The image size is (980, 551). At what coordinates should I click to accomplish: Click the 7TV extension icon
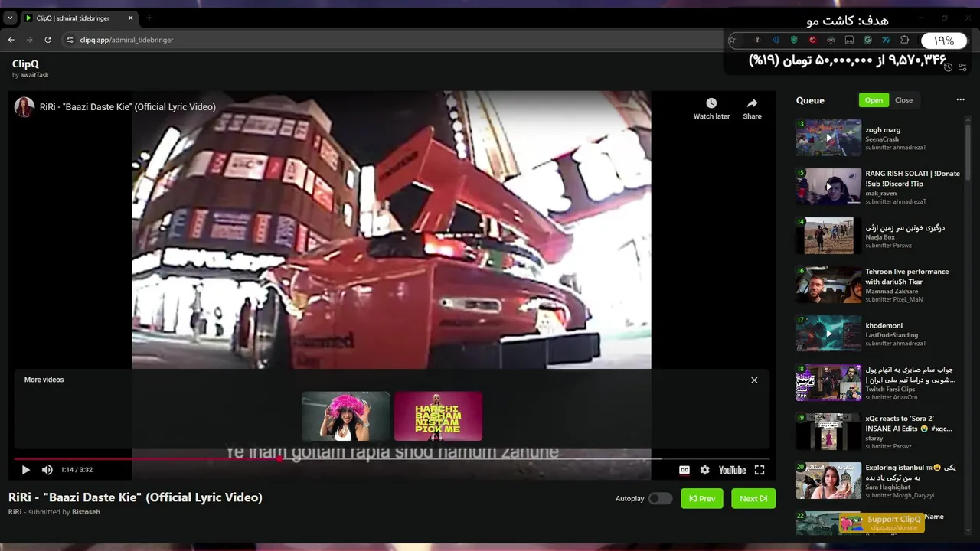tap(886, 40)
